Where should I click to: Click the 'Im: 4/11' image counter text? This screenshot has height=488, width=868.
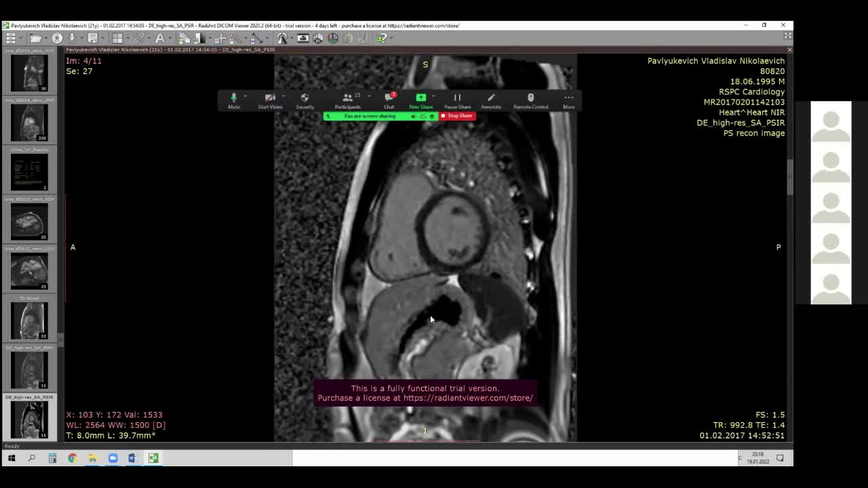point(84,61)
